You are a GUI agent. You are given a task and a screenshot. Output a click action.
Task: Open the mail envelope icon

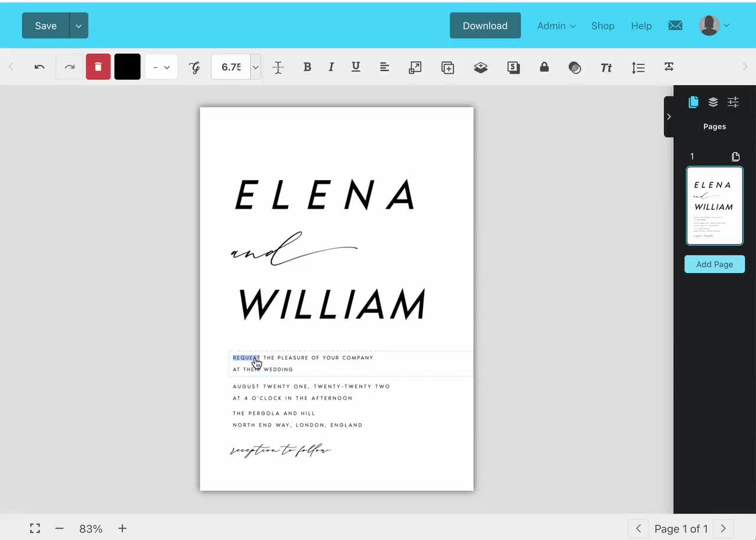(675, 25)
